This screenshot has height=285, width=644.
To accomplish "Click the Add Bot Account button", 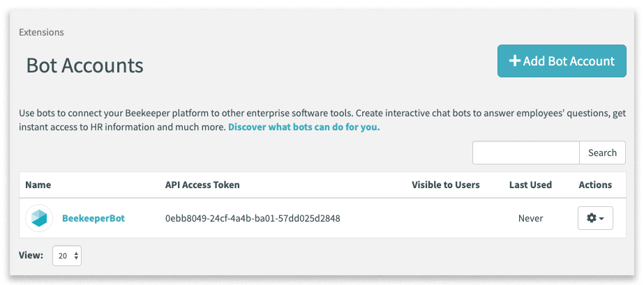I will coord(562,61).
